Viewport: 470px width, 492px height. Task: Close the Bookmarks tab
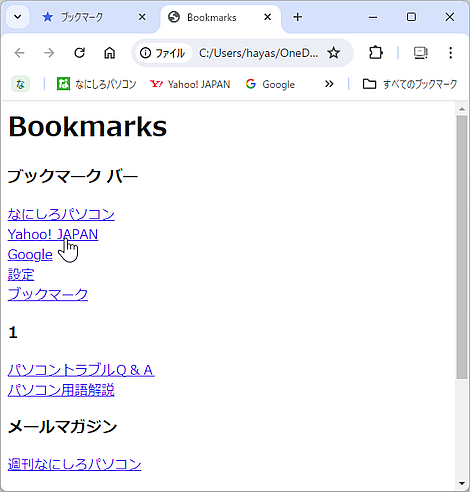(x=267, y=17)
